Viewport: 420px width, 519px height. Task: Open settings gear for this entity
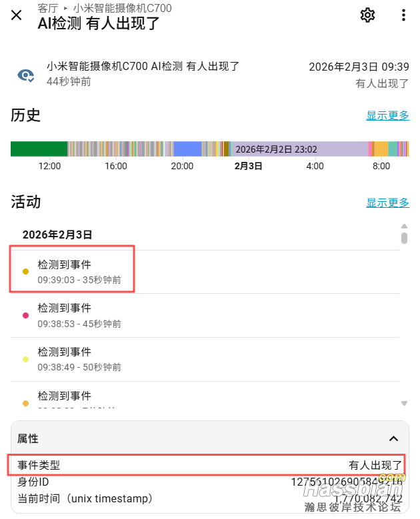pyautogui.click(x=367, y=15)
